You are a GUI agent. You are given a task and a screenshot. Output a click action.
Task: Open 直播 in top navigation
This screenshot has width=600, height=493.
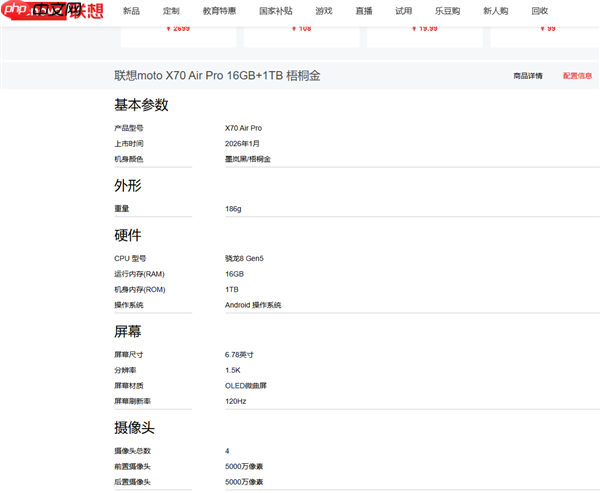point(364,11)
